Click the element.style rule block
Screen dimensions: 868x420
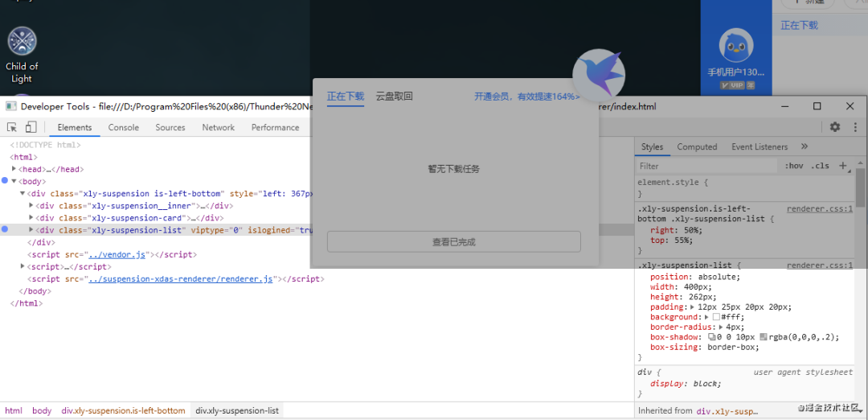[744, 187]
